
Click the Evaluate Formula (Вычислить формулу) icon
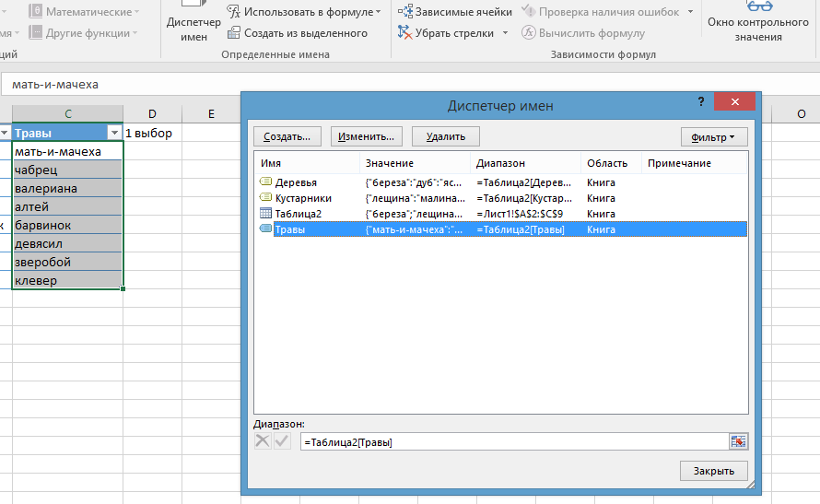[x=529, y=33]
